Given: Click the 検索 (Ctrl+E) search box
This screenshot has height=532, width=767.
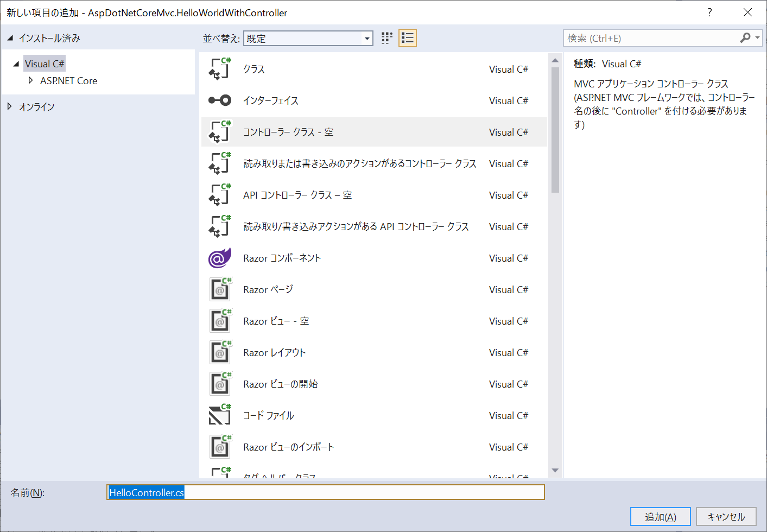Looking at the screenshot, I should pyautogui.click(x=651, y=38).
